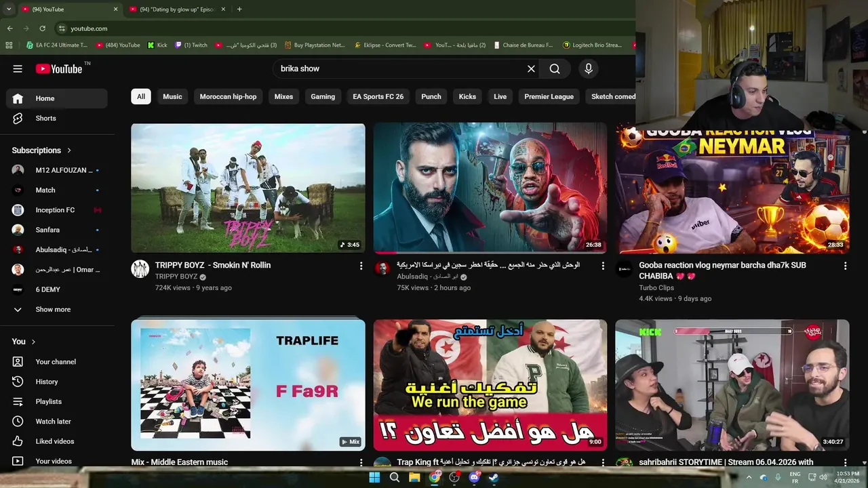Open the YouTube hamburger guide menu
Viewport: 868px width, 488px height.
(18, 68)
